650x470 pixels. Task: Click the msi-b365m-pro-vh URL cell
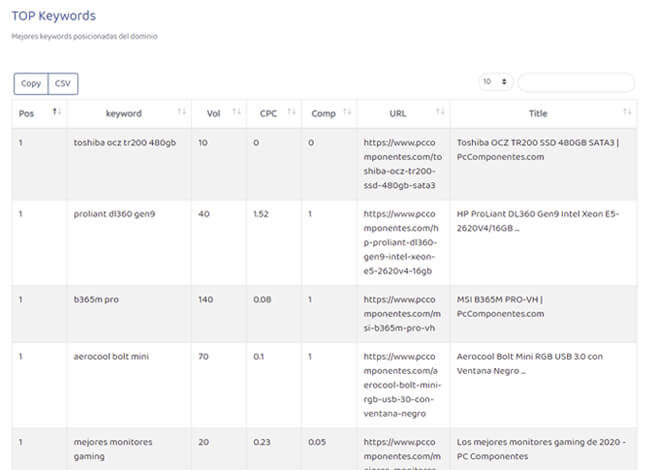click(x=402, y=314)
